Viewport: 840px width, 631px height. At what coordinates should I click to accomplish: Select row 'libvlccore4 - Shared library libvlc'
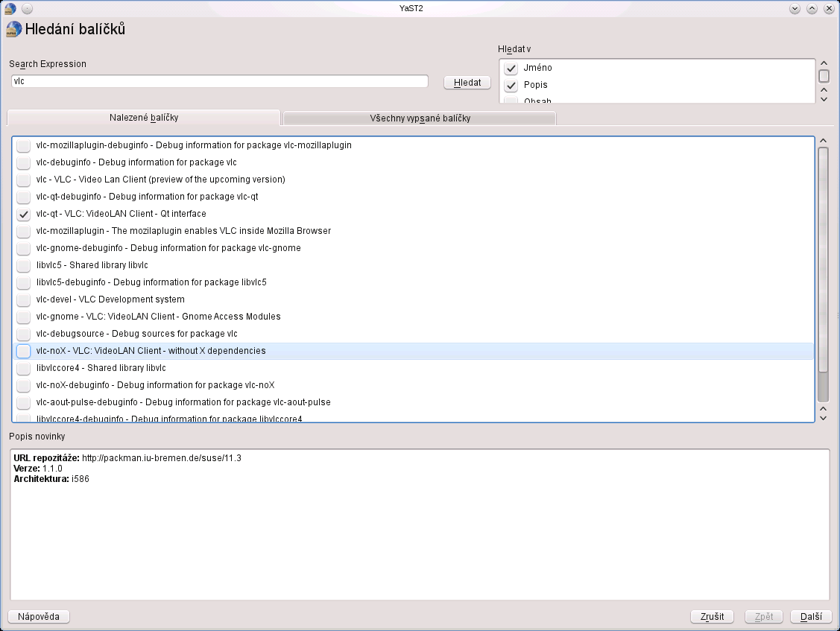413,368
